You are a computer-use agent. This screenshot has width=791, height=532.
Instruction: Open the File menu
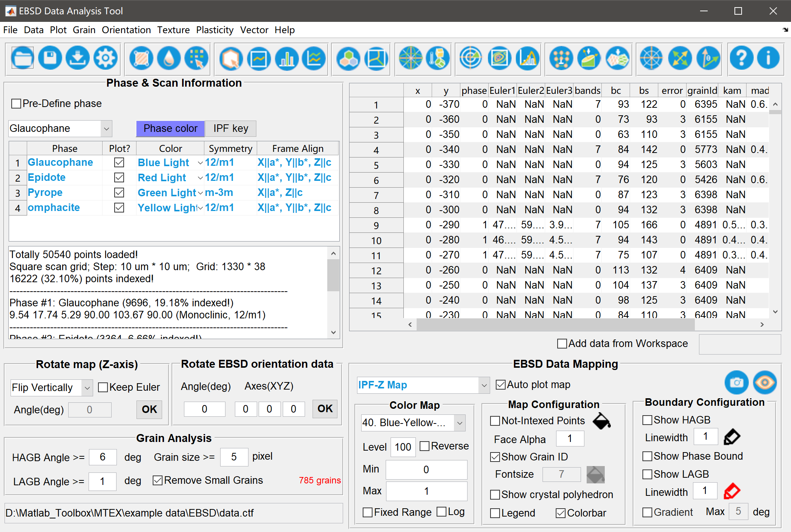point(10,30)
